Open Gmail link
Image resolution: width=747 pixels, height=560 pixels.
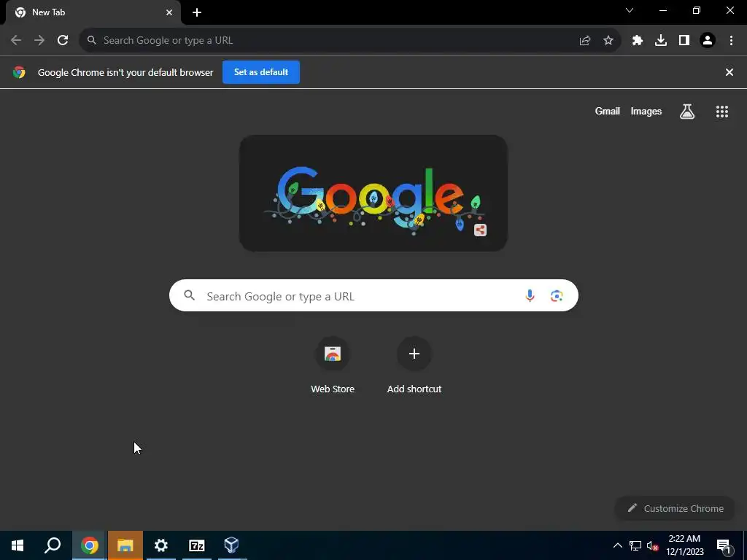tap(608, 111)
